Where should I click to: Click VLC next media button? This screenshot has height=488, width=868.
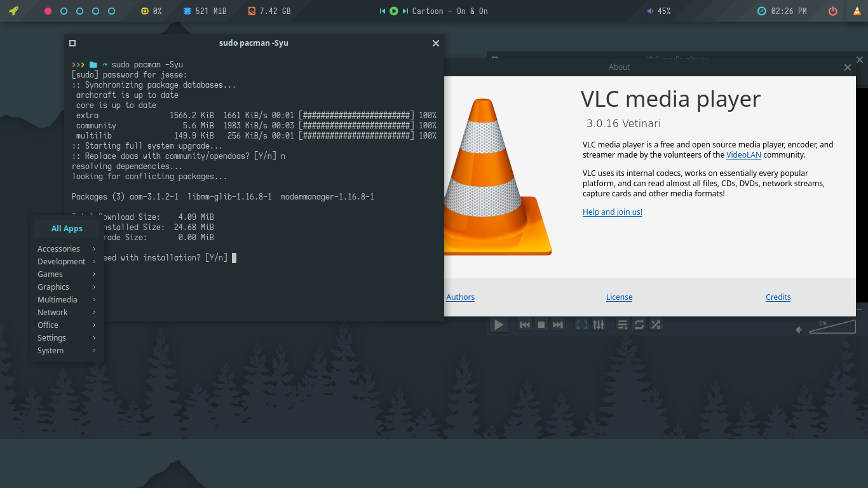[558, 325]
